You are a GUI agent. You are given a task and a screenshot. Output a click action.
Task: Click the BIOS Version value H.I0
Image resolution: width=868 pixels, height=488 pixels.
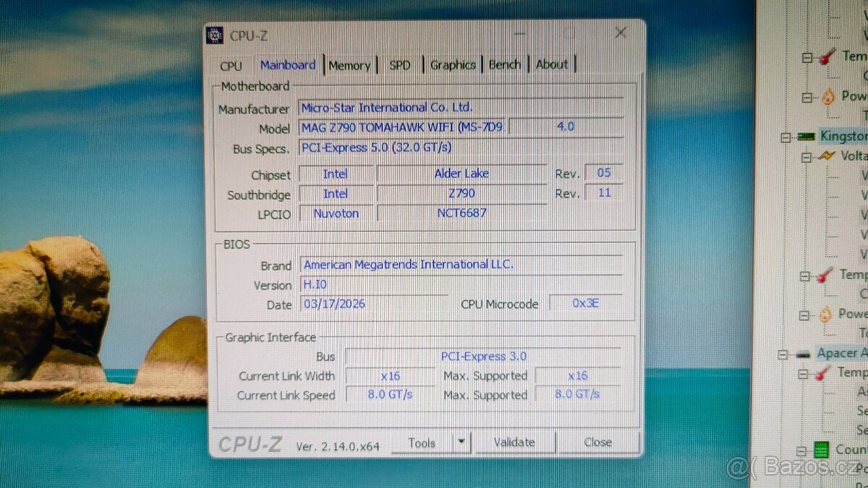click(x=461, y=284)
